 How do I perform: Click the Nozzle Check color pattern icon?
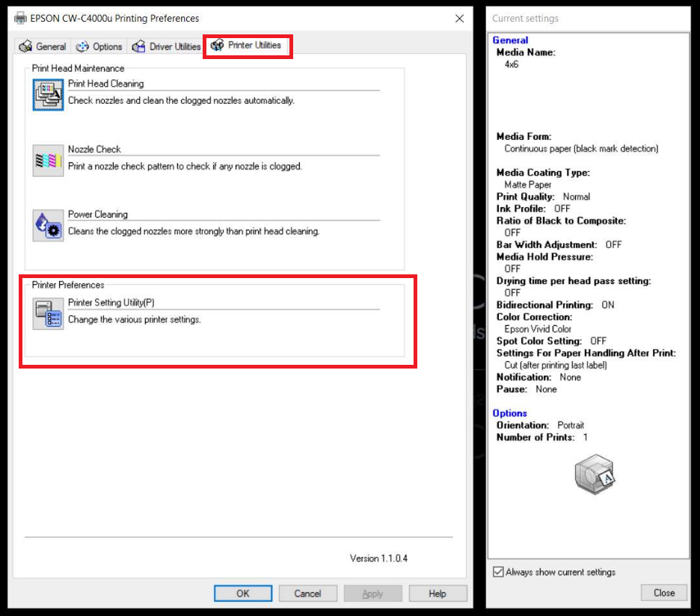tap(48, 160)
